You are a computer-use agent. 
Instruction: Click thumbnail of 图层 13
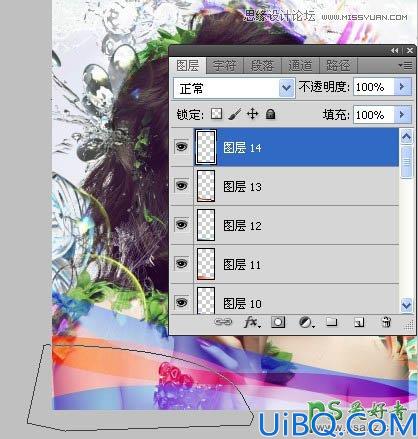(206, 186)
